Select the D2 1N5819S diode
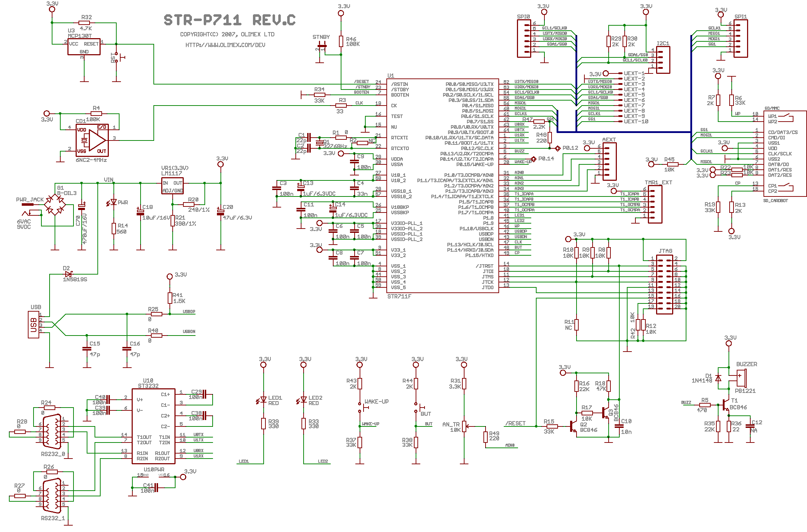This screenshot has width=807, height=532. pyautogui.click(x=68, y=274)
